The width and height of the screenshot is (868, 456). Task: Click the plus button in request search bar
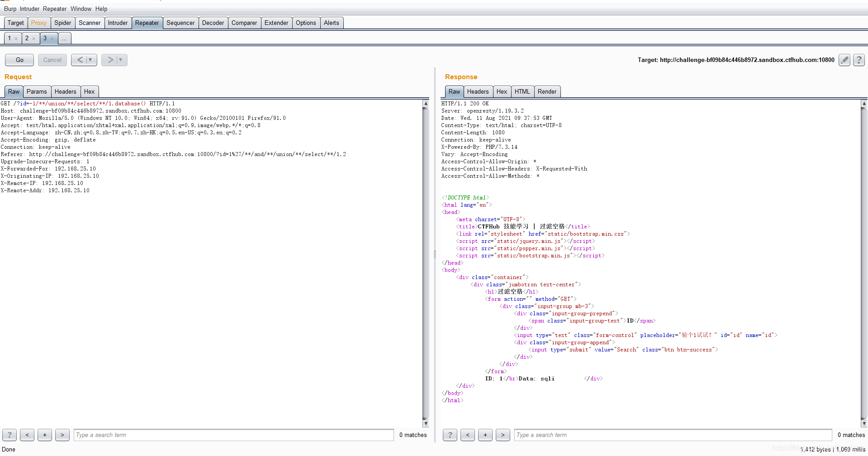45,435
